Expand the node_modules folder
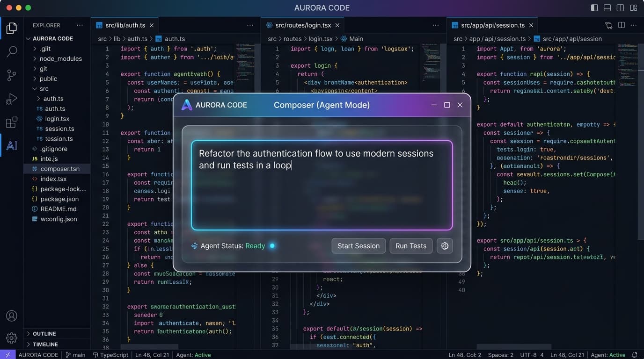This screenshot has height=359, width=644. pyautogui.click(x=35, y=58)
